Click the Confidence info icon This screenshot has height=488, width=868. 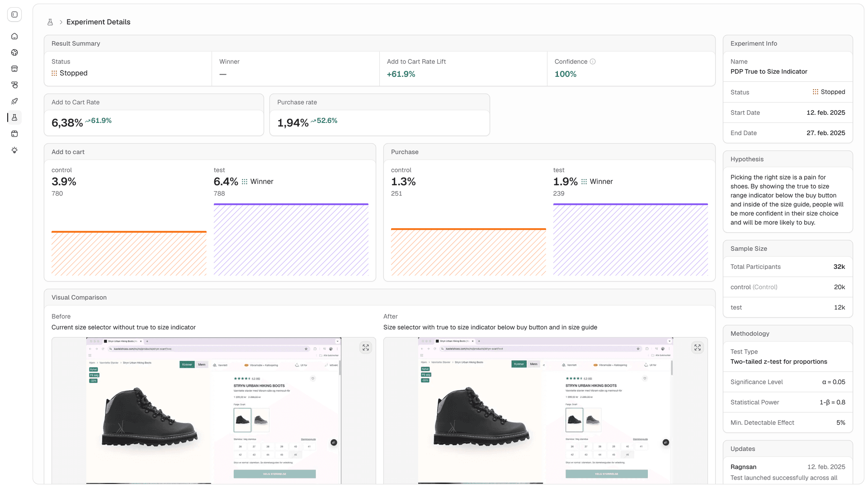tap(593, 61)
